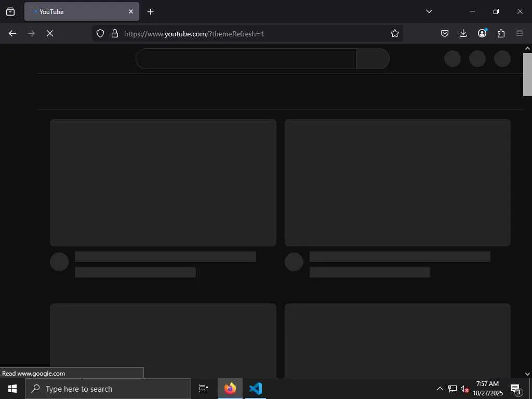Image resolution: width=532 pixels, height=399 pixels.
Task: Go forward one page
Action: point(31,33)
